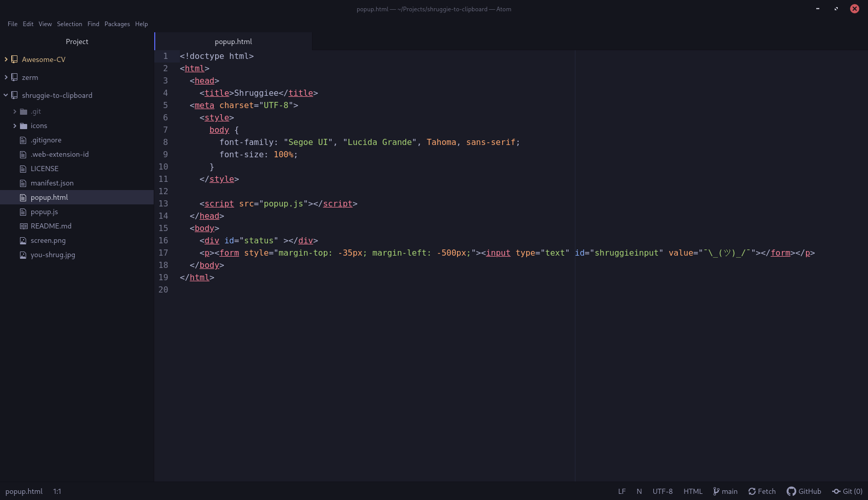
Task: Click line number 13 in the gutter
Action: click(x=163, y=203)
